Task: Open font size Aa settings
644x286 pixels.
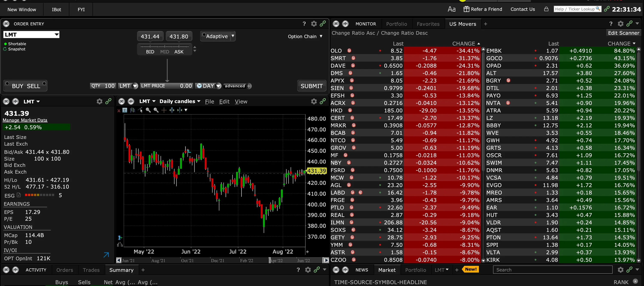Action: [451, 9]
